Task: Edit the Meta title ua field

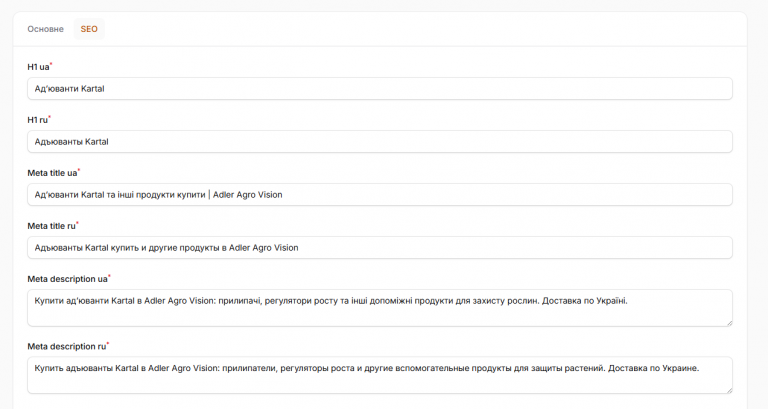Action: (380, 194)
